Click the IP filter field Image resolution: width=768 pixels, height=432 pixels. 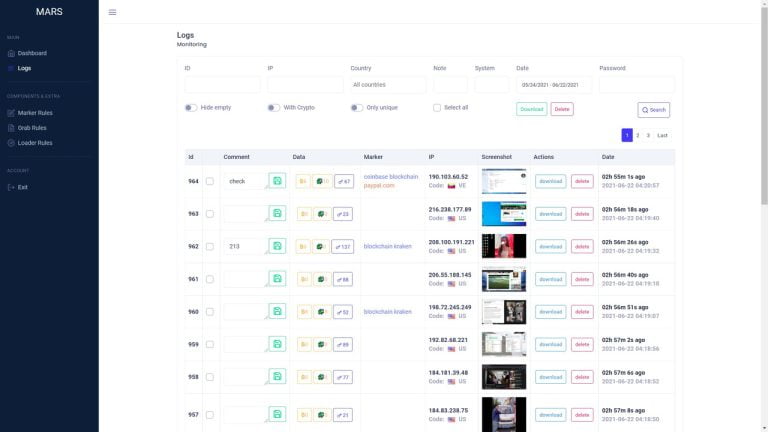tap(305, 85)
